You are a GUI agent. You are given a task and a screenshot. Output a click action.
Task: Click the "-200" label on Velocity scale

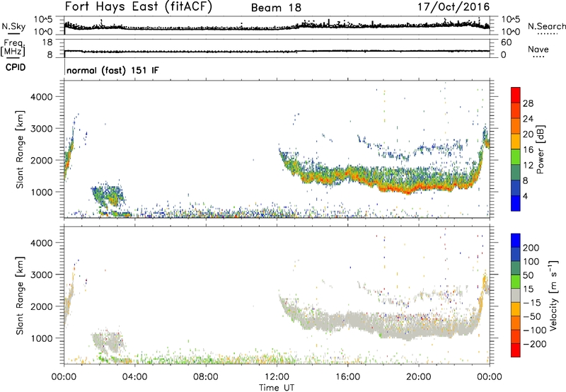coord(534,344)
